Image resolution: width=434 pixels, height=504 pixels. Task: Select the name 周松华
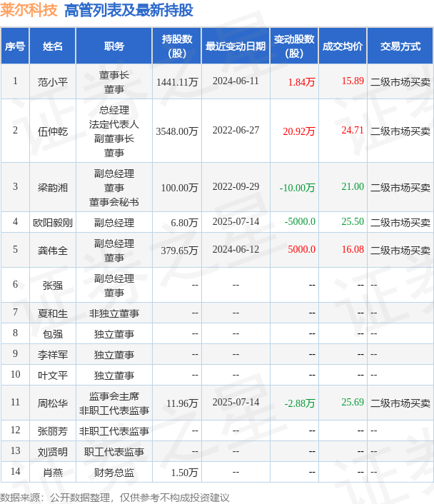click(53, 403)
